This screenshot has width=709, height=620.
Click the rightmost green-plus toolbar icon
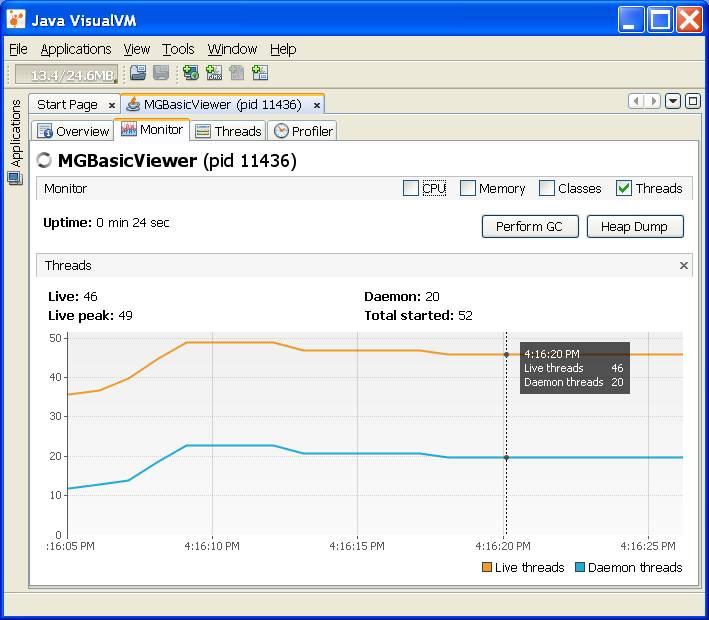[260, 73]
